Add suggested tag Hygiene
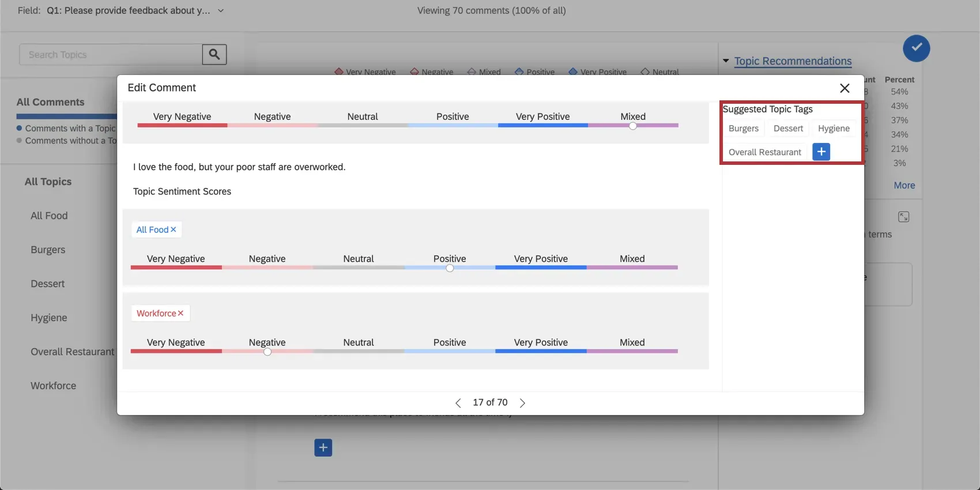Viewport: 980px width, 490px height. coord(834,129)
